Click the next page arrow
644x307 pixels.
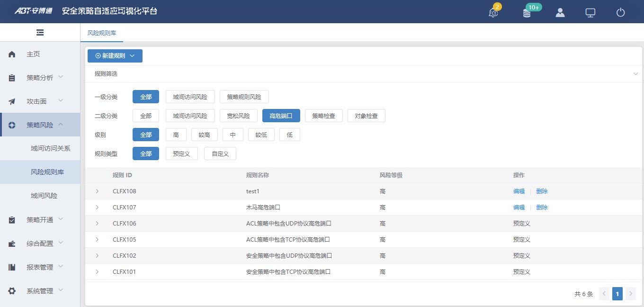(631, 294)
